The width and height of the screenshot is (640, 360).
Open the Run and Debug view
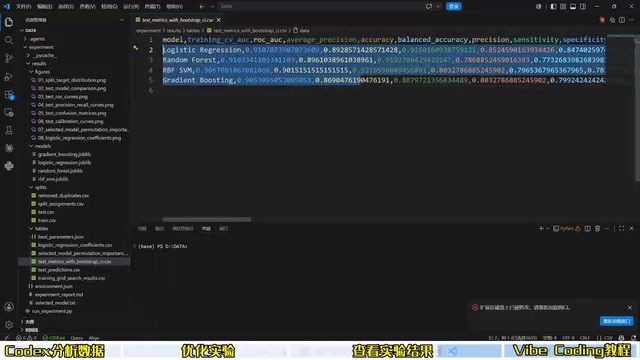click(x=9, y=76)
